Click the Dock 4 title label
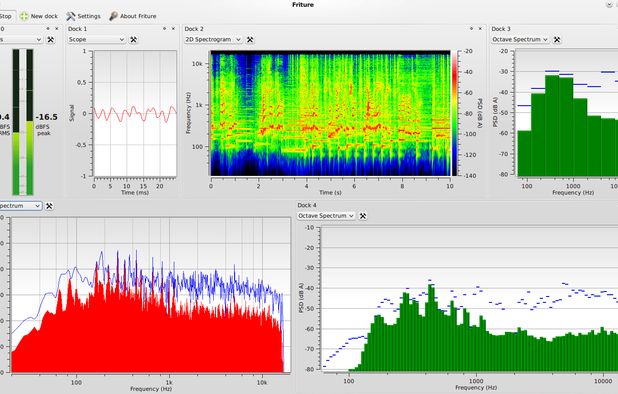618x394 pixels. [x=307, y=205]
